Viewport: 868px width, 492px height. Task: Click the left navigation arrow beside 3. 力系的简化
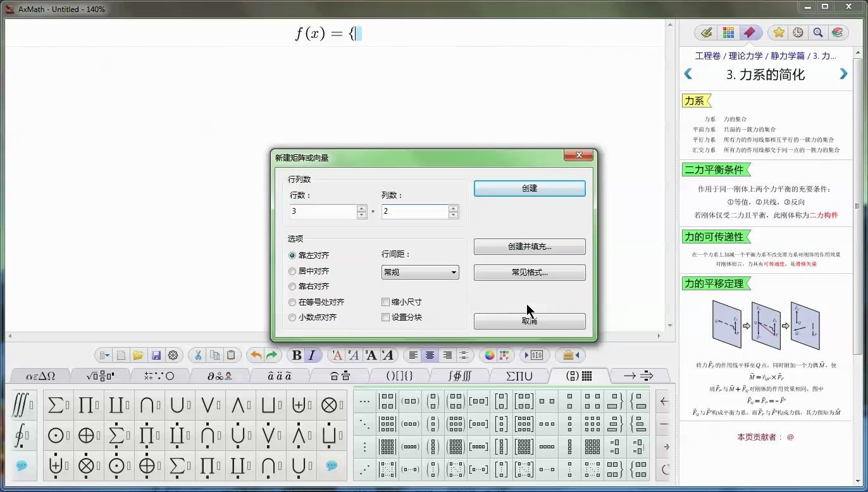point(687,74)
